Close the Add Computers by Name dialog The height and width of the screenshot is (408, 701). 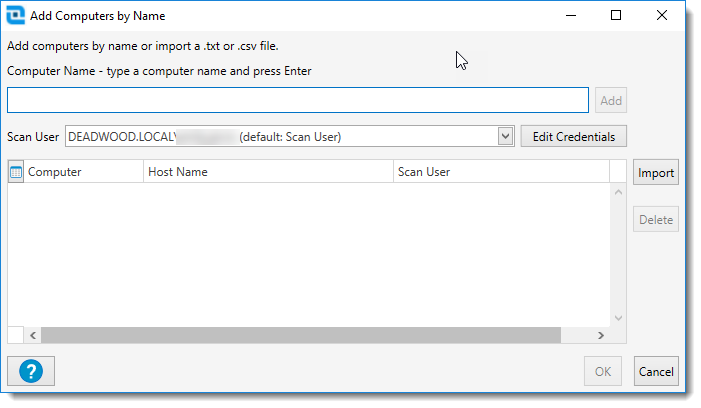point(662,16)
